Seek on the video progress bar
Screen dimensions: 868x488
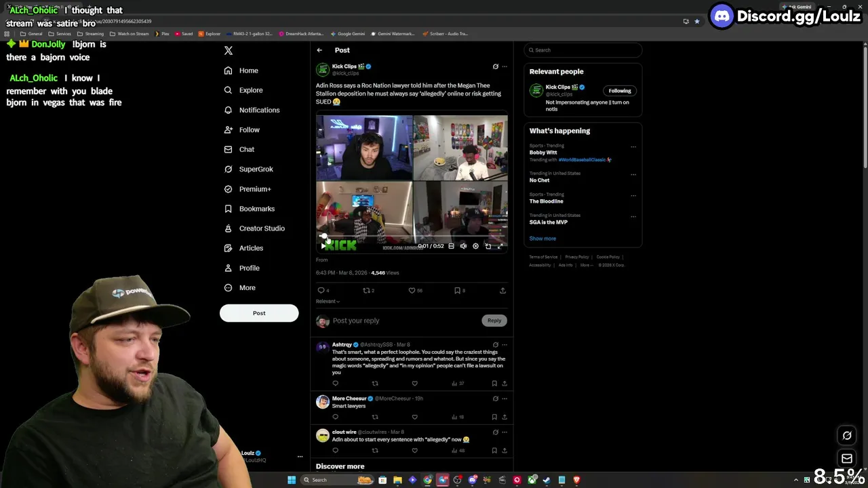[x=412, y=237]
